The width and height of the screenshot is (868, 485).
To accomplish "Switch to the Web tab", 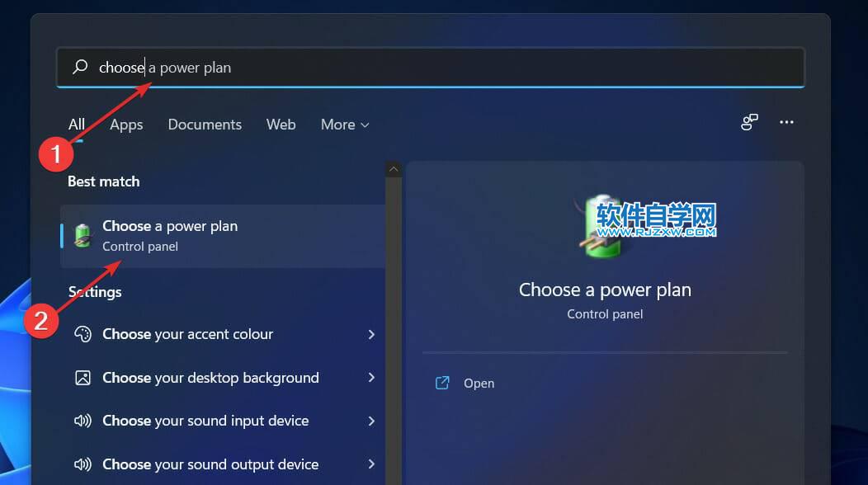I will point(281,125).
